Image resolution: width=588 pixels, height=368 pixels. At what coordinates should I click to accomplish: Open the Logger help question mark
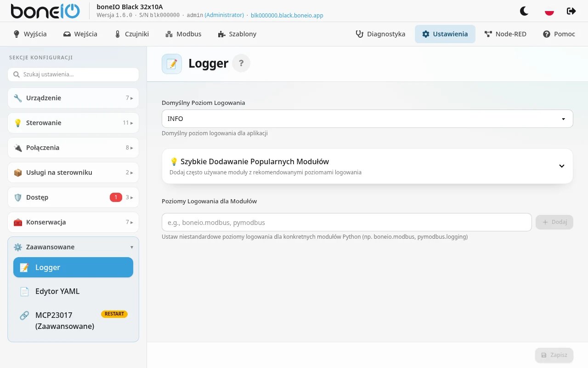241,63
